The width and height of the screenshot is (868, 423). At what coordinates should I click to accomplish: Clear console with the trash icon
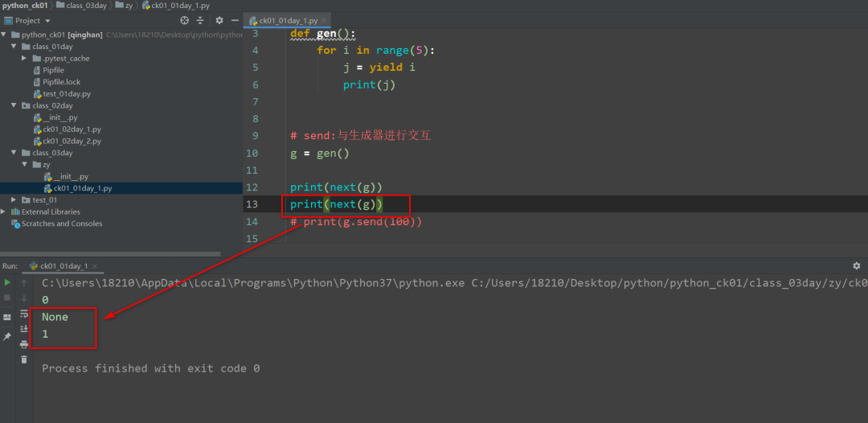coord(24,359)
